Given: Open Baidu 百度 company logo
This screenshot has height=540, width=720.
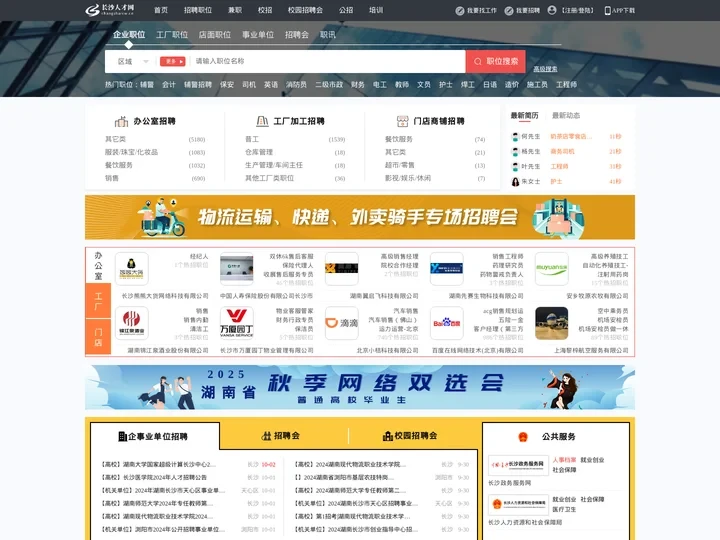Looking at the screenshot, I should pyautogui.click(x=447, y=323).
